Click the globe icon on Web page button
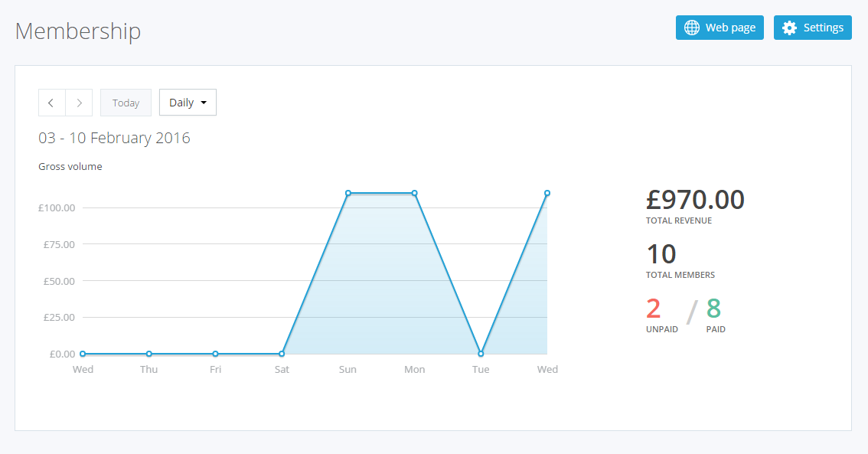The image size is (868, 454). pyautogui.click(x=692, y=28)
